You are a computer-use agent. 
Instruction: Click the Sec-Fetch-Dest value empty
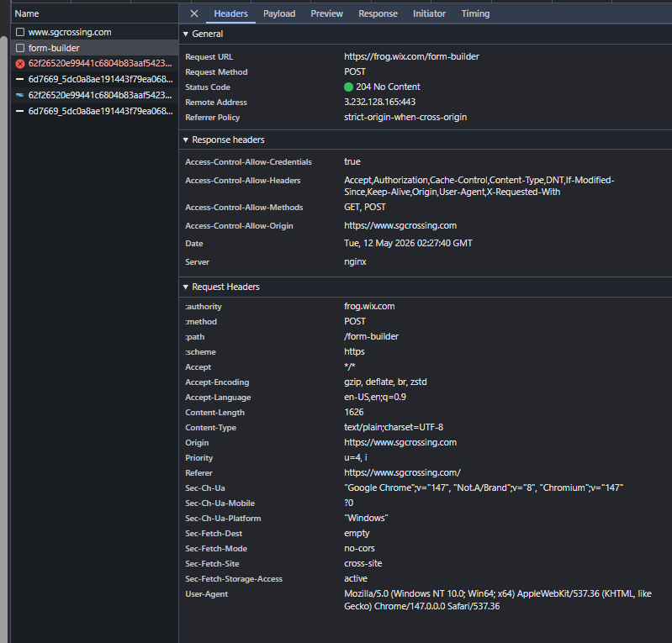[x=357, y=534]
